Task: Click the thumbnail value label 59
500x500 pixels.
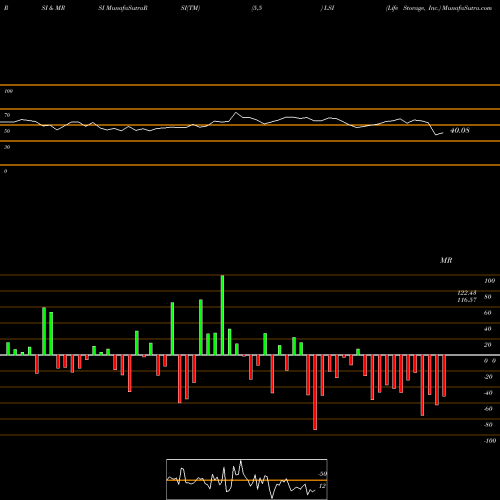Action: click(x=322, y=474)
